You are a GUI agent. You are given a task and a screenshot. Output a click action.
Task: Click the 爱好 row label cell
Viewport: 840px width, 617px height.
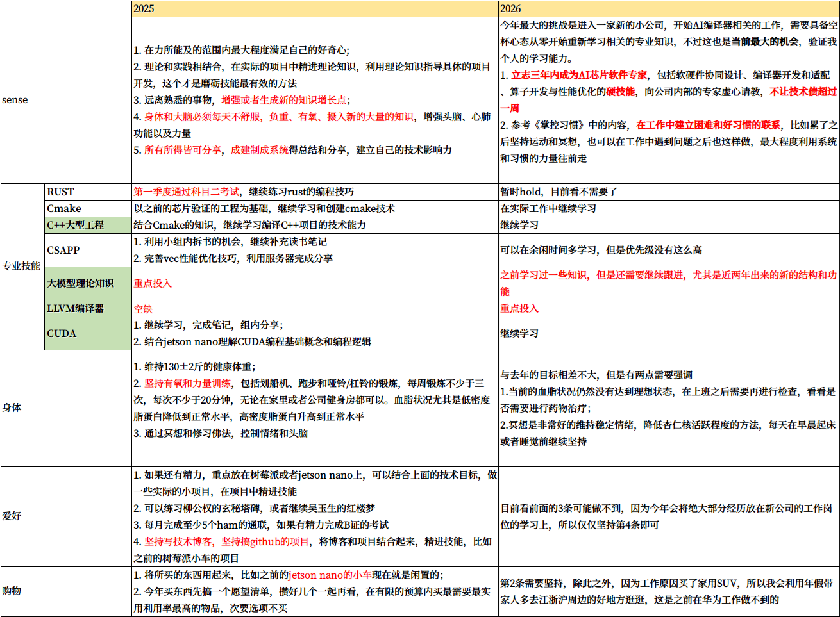65,516
